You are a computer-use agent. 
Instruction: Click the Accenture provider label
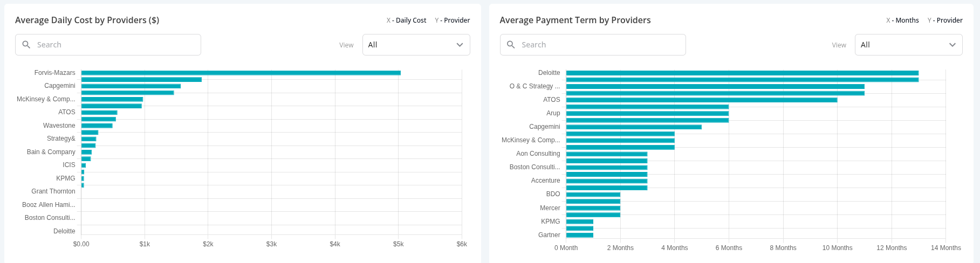545,181
